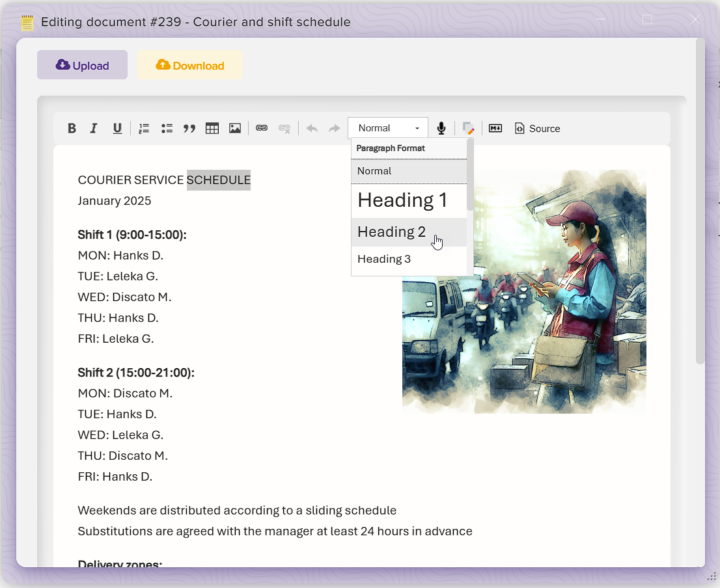Maximize the document editing window
This screenshot has width=720, height=588.
click(647, 20)
